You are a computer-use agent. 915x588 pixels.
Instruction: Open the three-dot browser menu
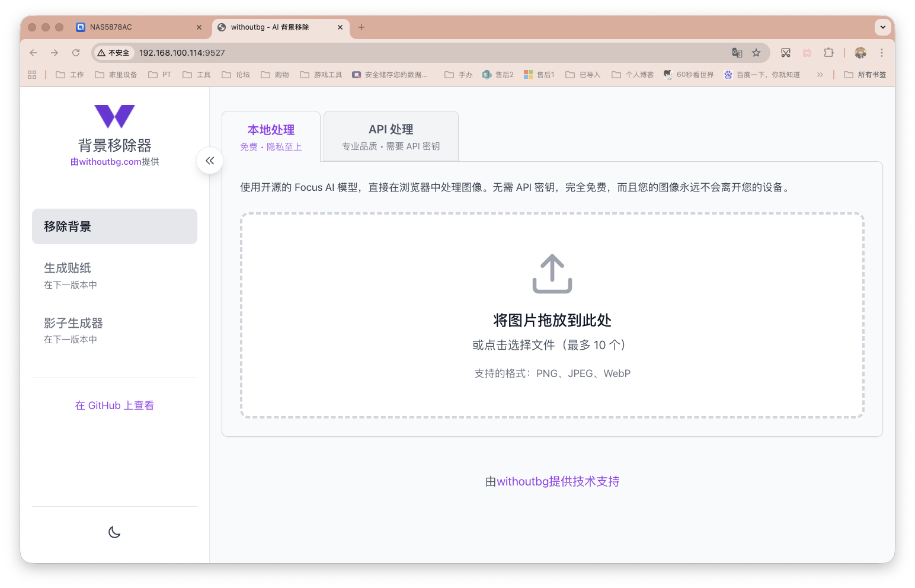[882, 53]
